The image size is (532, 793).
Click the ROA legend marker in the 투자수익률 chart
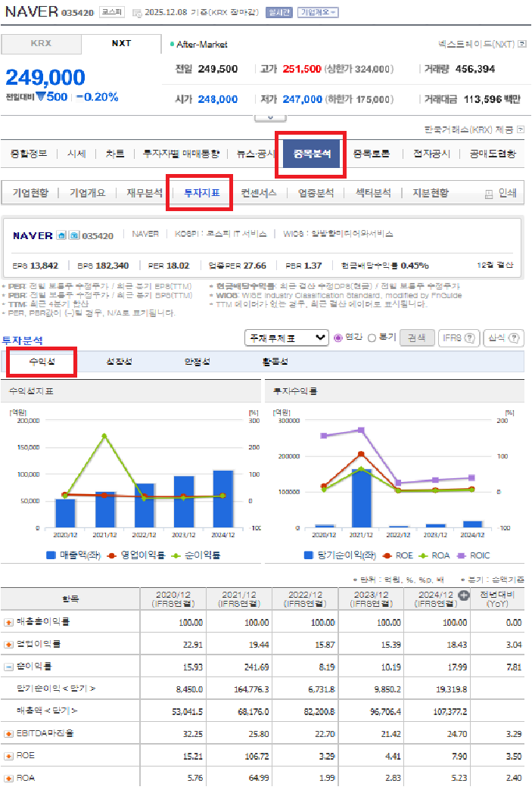tap(423, 555)
